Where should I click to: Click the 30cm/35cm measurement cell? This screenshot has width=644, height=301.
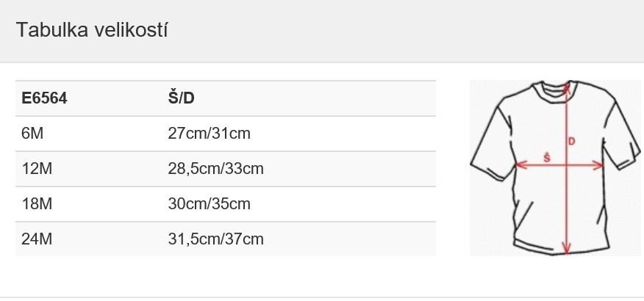click(x=209, y=204)
